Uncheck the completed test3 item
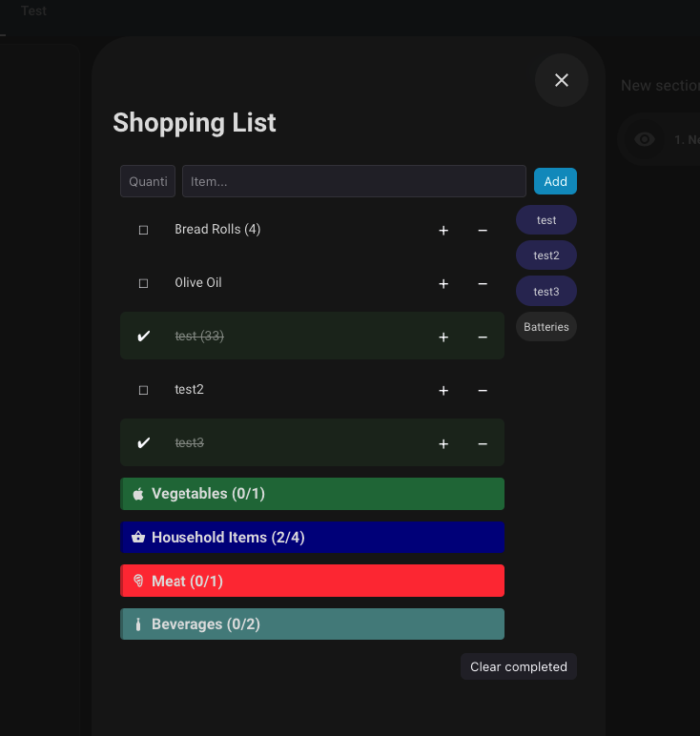Viewport: 700px width, 736px height. tap(144, 442)
